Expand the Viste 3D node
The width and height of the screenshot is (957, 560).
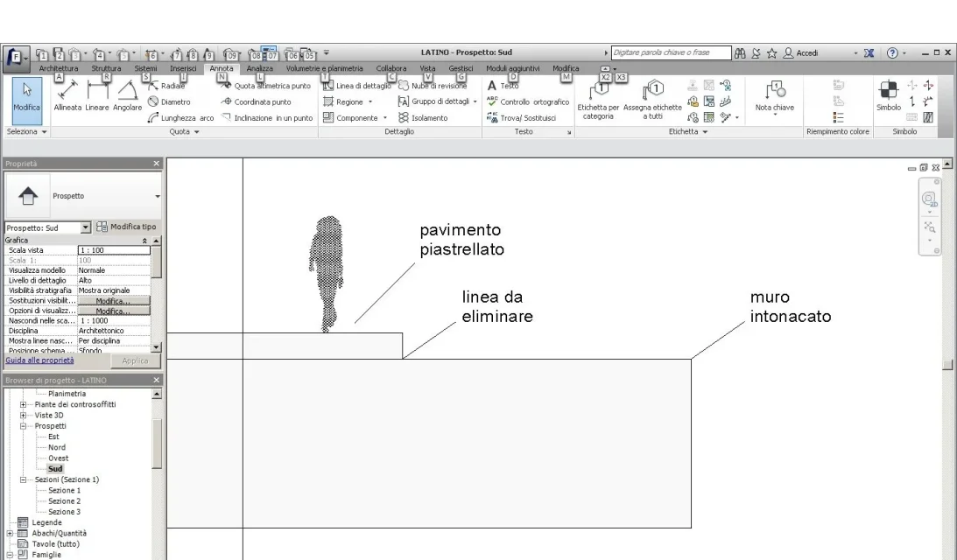pos(23,416)
